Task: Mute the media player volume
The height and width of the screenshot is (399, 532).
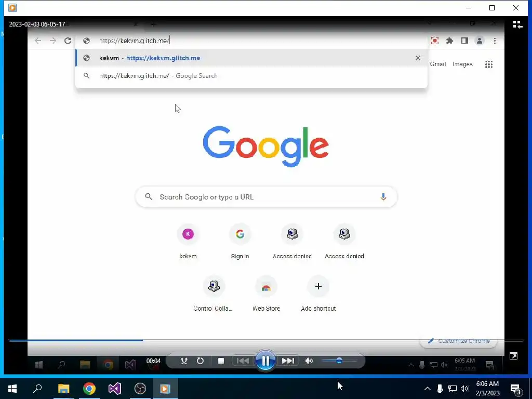Action: tap(309, 361)
